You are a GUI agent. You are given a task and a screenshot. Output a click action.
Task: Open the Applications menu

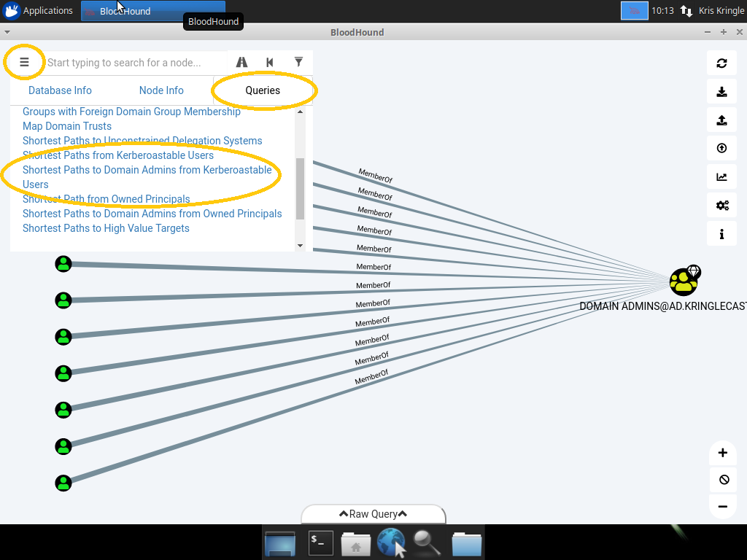pyautogui.click(x=38, y=10)
